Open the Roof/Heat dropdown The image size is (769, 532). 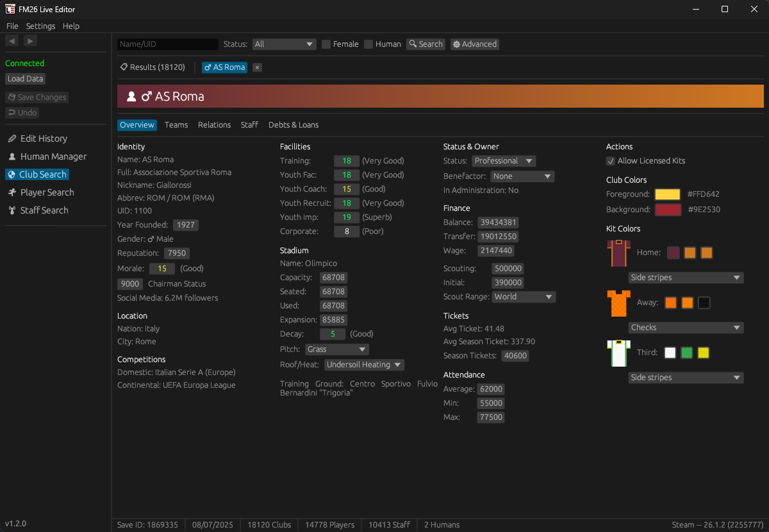tap(364, 365)
